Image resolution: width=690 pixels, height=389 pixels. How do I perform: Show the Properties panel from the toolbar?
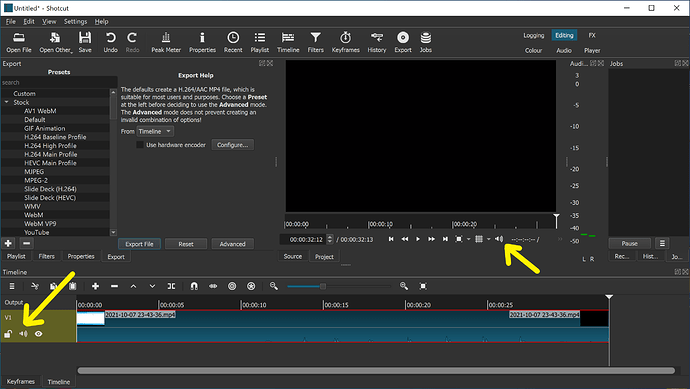[202, 42]
